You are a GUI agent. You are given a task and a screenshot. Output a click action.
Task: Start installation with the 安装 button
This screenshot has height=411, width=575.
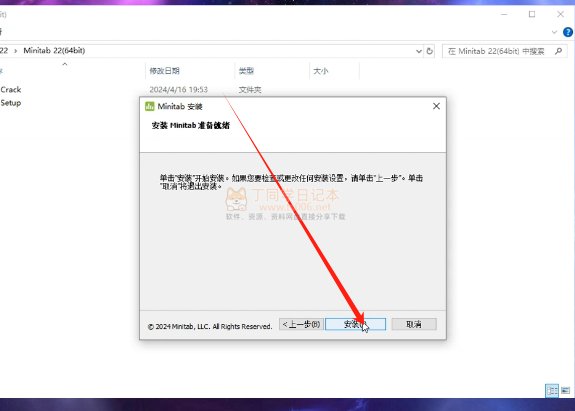click(x=355, y=324)
